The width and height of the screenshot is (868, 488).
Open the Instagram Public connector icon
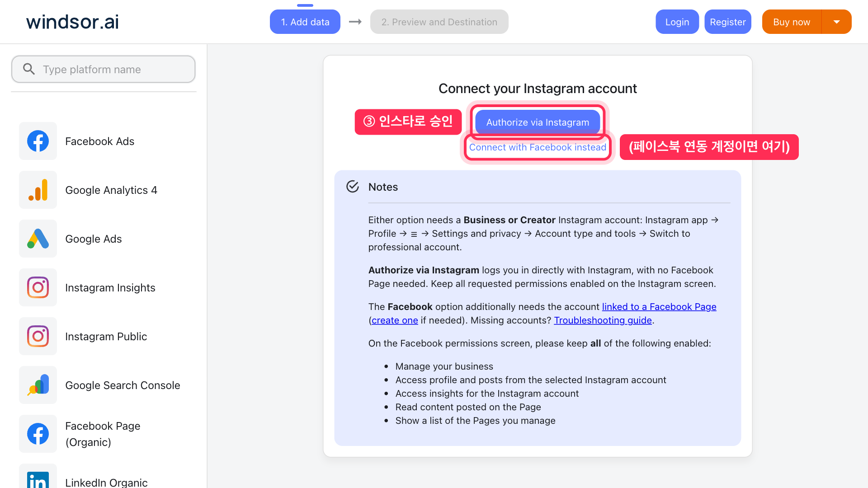[x=38, y=336]
